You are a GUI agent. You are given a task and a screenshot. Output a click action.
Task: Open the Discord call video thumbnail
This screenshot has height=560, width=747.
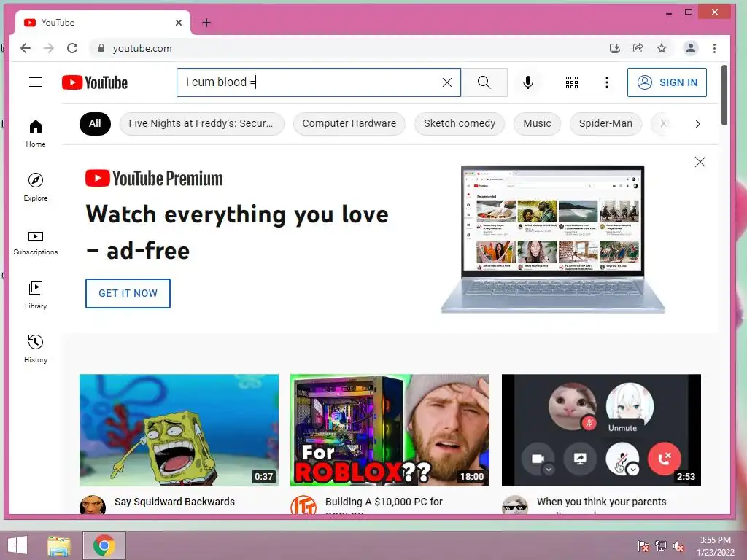[601, 430]
